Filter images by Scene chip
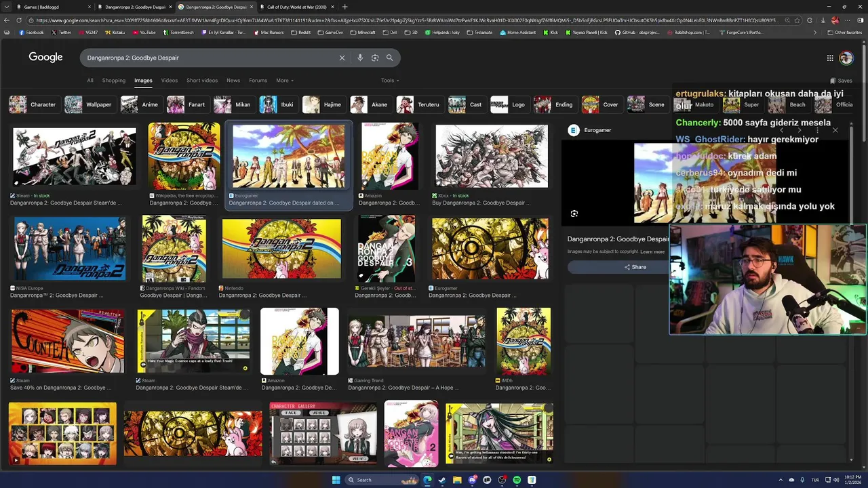The width and height of the screenshot is (868, 488). coord(647,104)
